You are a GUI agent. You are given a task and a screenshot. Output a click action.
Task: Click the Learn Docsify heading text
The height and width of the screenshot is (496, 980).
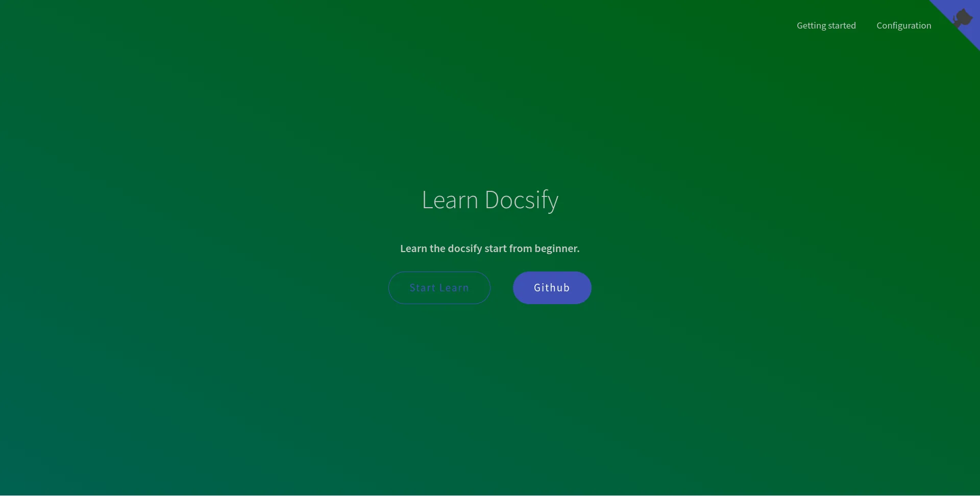489,200
